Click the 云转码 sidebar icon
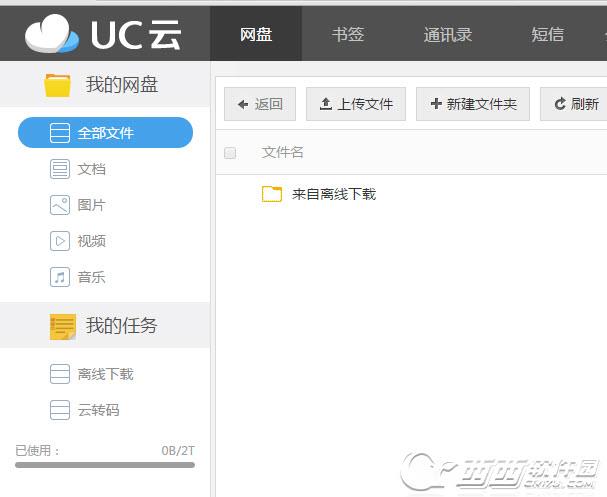 pos(60,410)
